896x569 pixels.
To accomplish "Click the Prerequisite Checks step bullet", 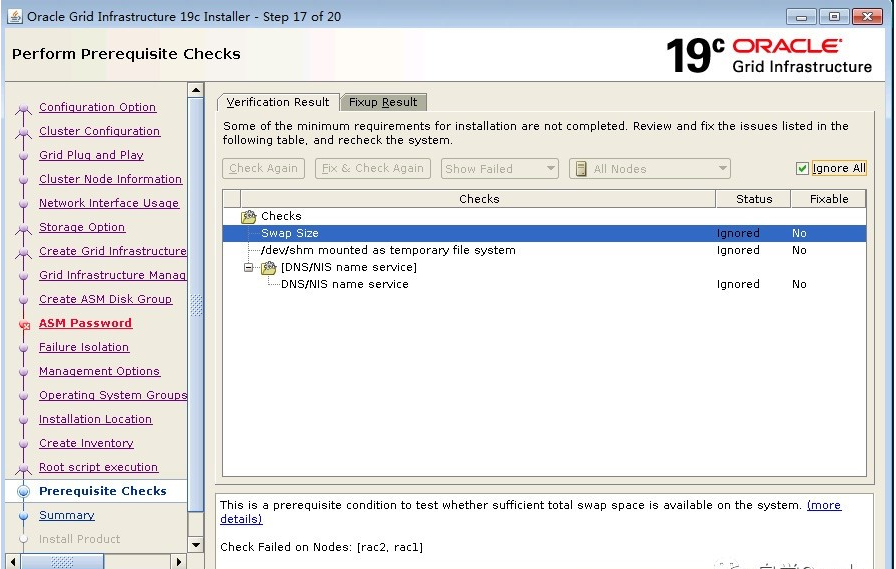I will 24,492.
